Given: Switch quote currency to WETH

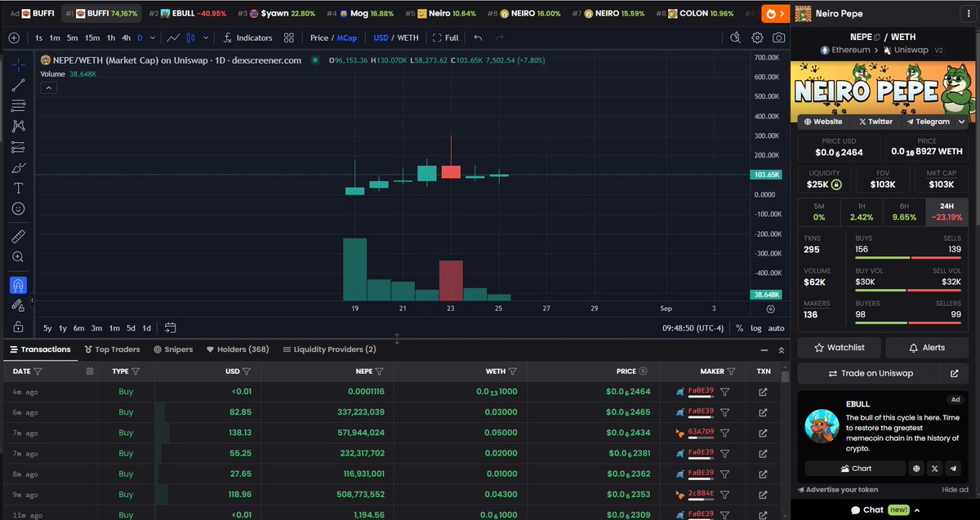Looking at the screenshot, I should (x=408, y=38).
